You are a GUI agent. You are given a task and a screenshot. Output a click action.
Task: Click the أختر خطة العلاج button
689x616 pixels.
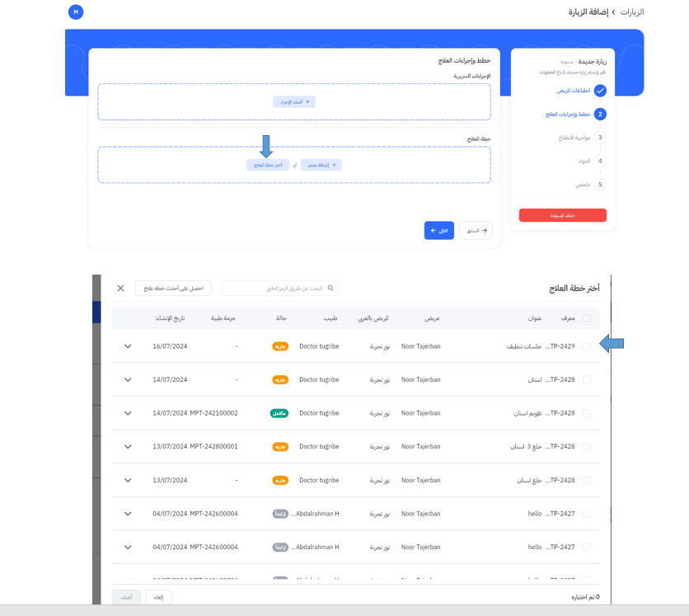(x=268, y=165)
